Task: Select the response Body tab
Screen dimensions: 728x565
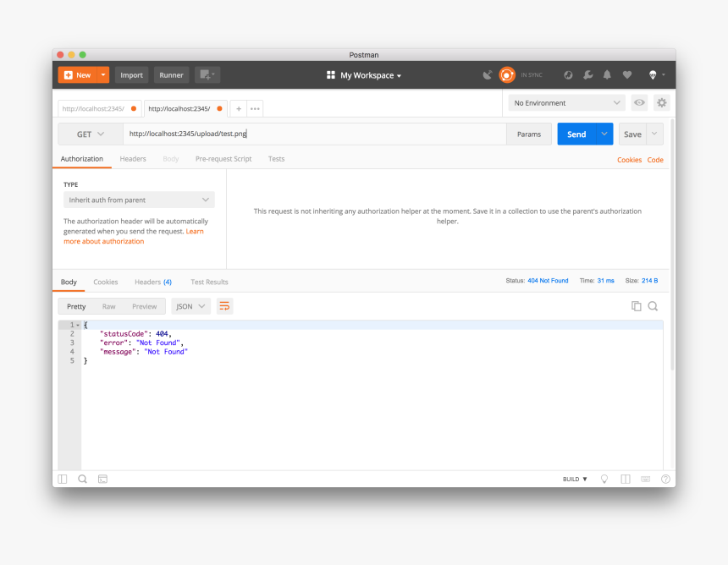Action: 69,282
